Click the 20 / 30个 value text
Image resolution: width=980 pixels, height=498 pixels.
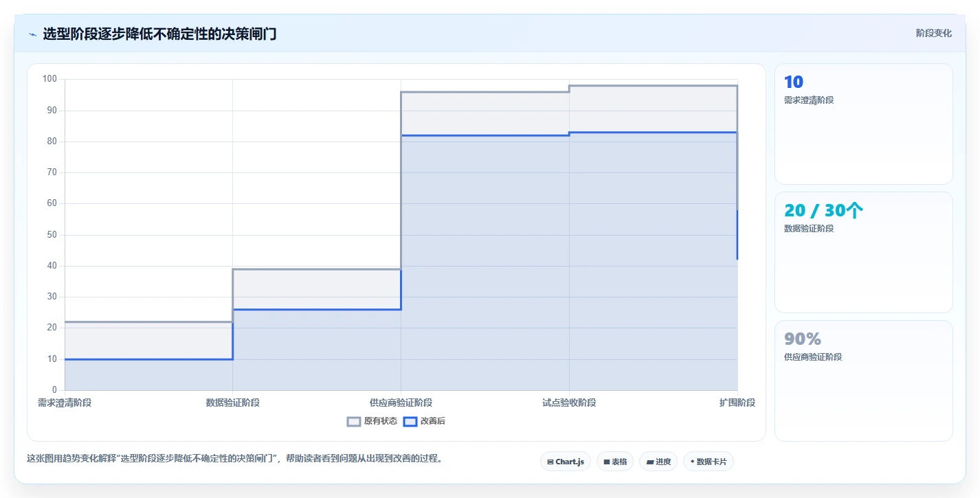823,211
